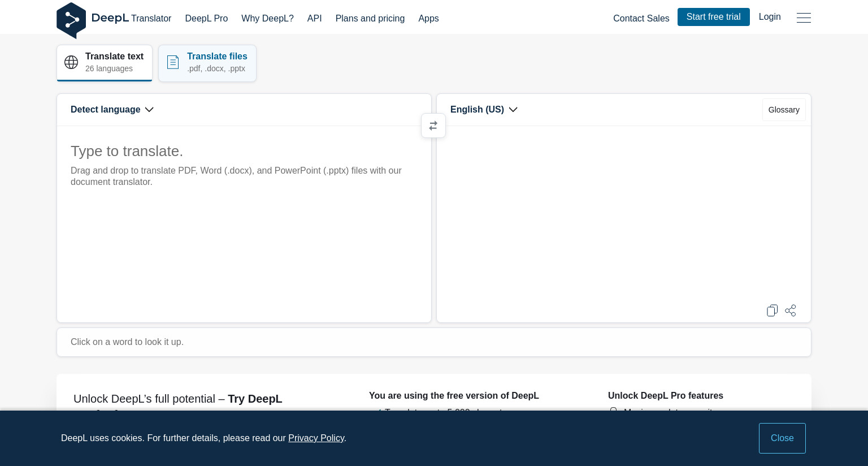Open the English (US) target language dropdown

tap(484, 110)
